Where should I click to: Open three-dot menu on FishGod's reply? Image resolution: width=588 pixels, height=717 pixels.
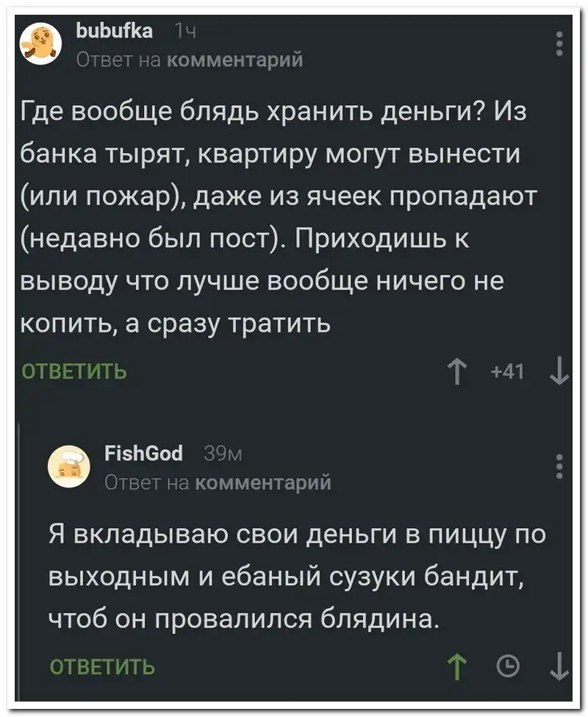click(x=559, y=466)
